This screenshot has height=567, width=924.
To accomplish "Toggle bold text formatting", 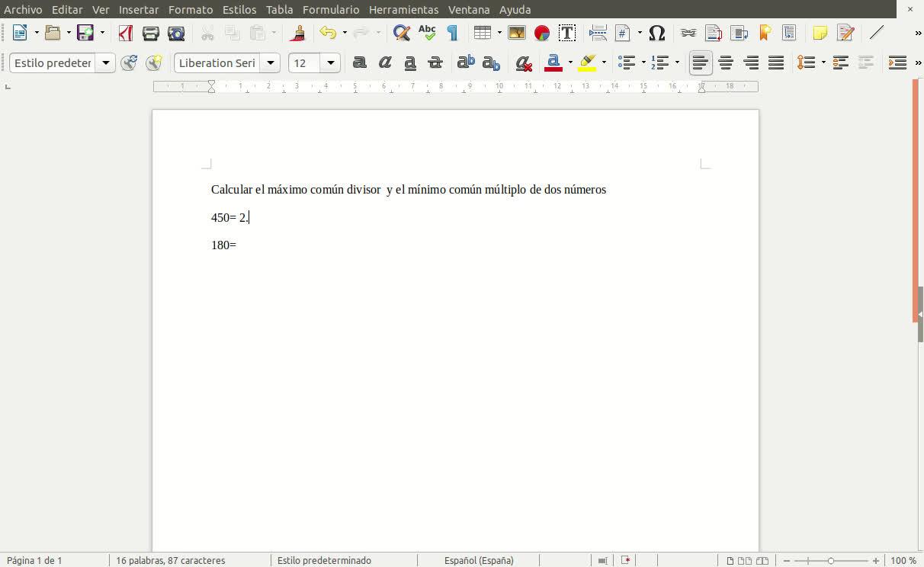I will [359, 63].
